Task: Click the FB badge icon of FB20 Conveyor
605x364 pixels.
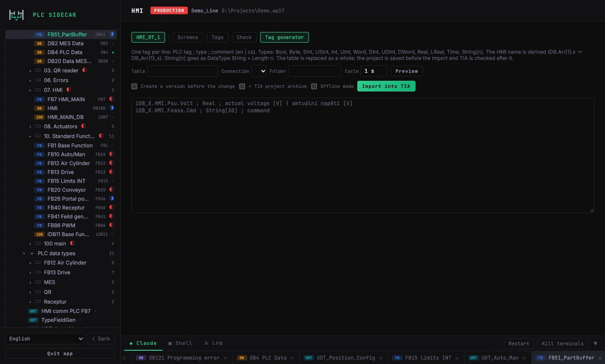Action: click(x=40, y=190)
